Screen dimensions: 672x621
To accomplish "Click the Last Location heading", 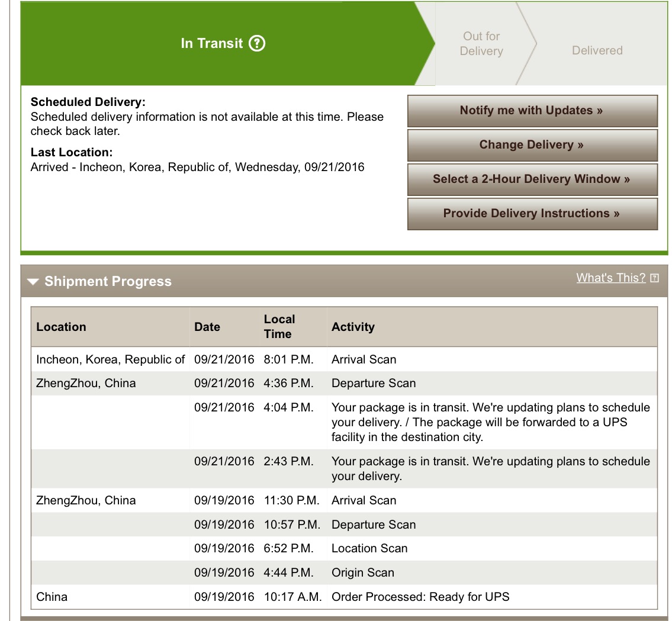I will (72, 153).
